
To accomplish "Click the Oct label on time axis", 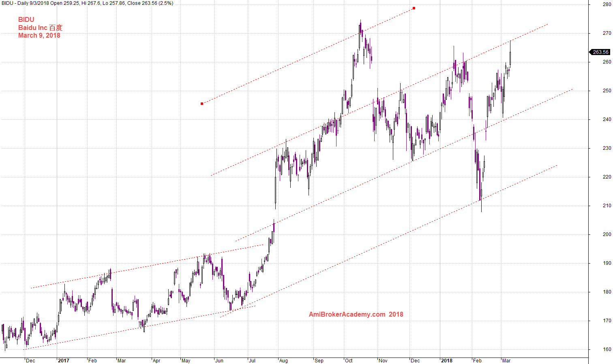I will click(x=349, y=361).
